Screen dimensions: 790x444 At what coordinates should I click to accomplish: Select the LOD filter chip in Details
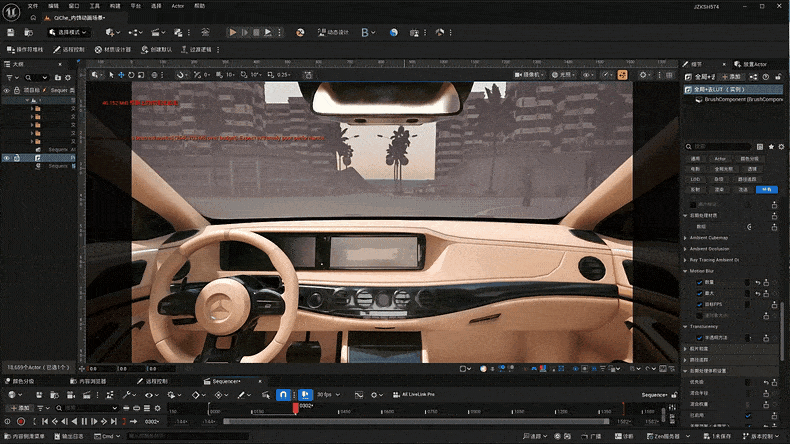tap(695, 179)
